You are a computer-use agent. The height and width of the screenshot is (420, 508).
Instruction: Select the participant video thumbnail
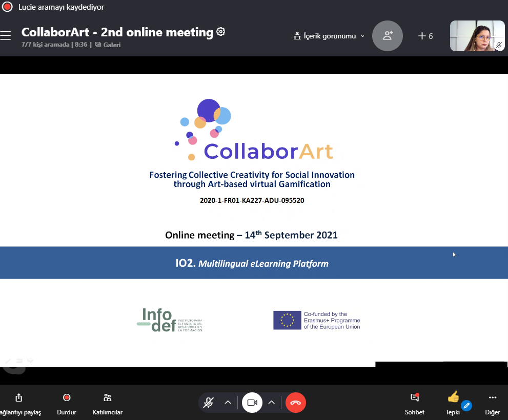click(x=477, y=36)
